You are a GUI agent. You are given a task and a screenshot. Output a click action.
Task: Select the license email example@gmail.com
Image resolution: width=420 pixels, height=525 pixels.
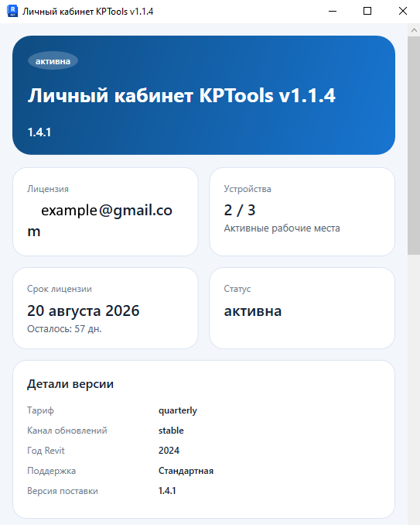tap(100, 221)
